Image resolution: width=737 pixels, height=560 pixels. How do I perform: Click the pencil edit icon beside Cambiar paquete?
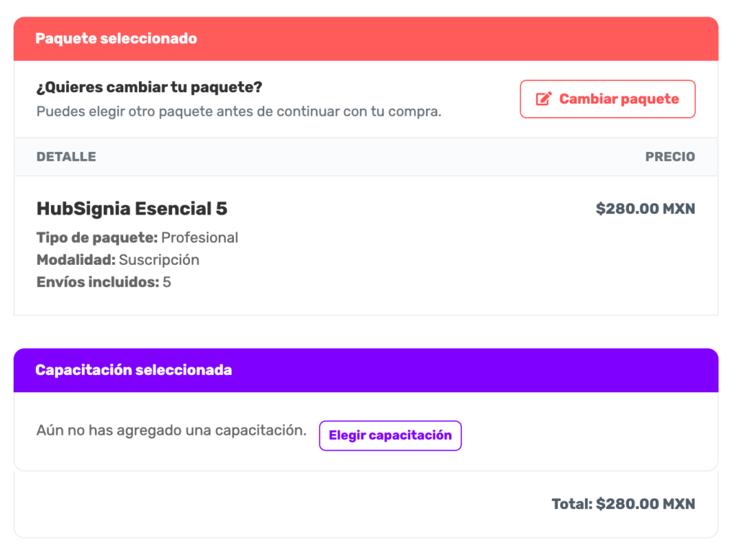tap(544, 99)
